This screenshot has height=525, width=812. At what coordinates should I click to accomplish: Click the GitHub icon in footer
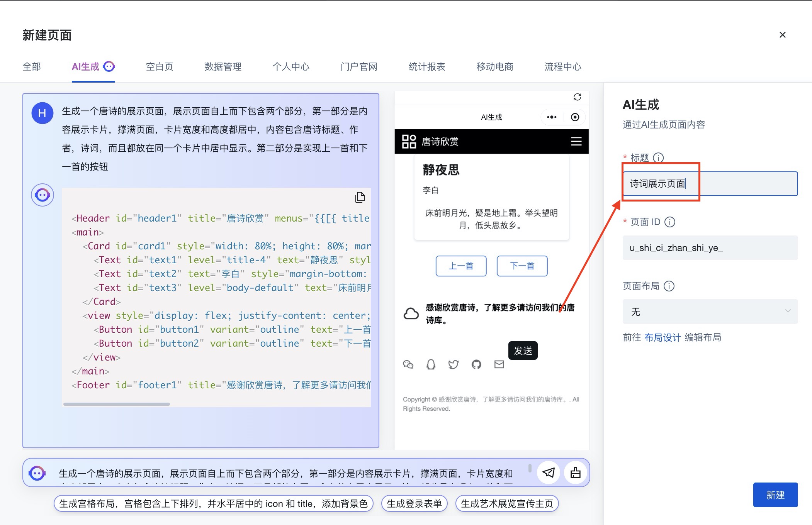coord(476,364)
